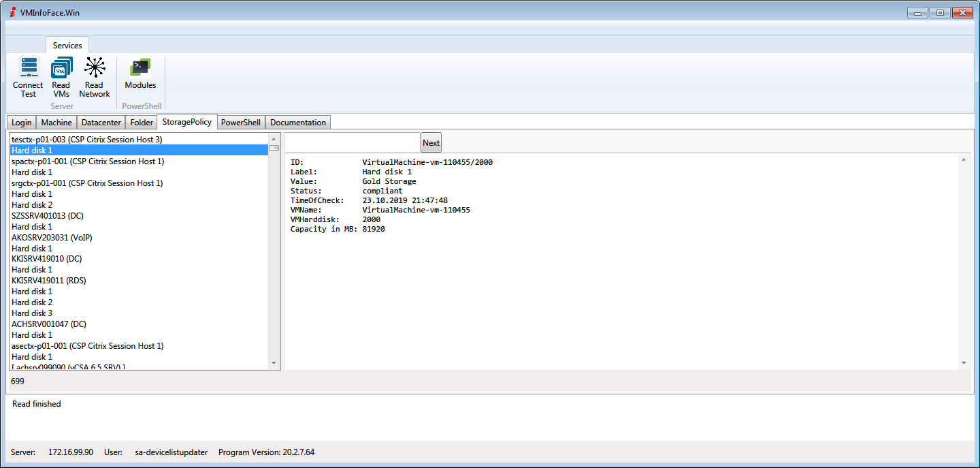
Task: Click the Capacity in MB 81920 line
Action: [338, 229]
